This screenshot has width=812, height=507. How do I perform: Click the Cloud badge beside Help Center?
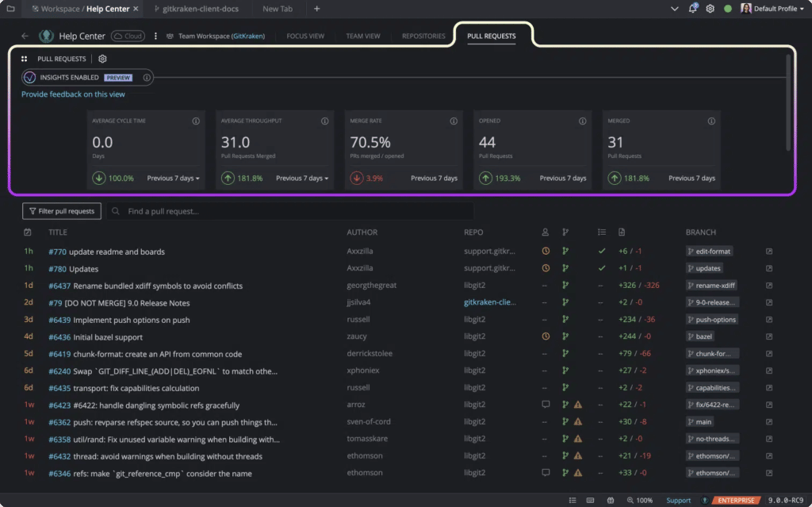click(128, 36)
